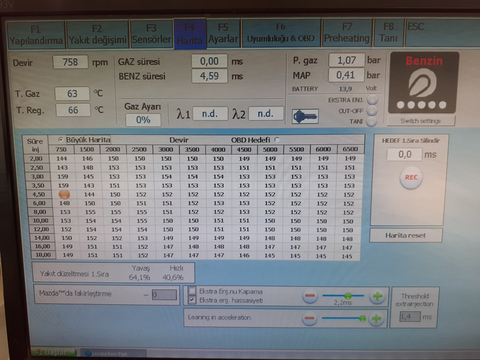Image resolution: width=480 pixels, height=360 pixels.
Task: Click the T. Gaz 63 value
Action: [x=72, y=94]
